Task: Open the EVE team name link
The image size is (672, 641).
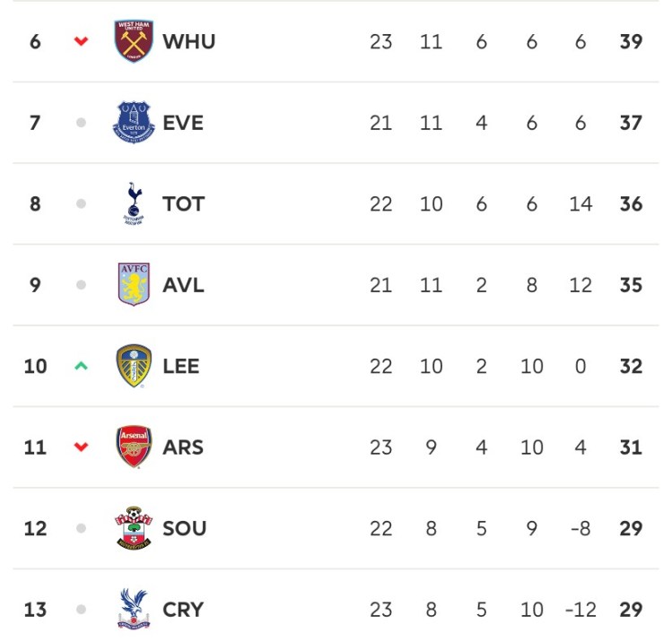Action: tap(183, 123)
